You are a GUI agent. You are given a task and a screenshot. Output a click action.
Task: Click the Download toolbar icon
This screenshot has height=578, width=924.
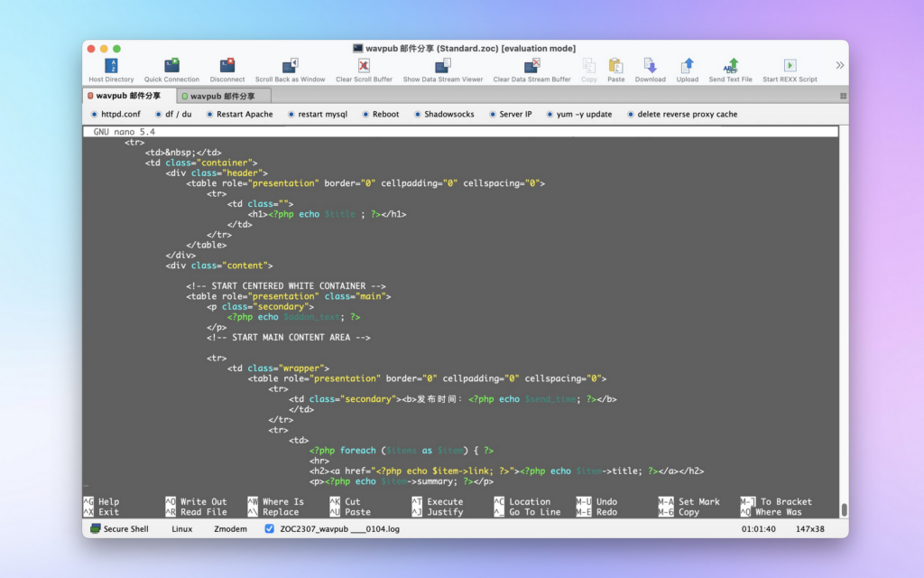click(650, 66)
